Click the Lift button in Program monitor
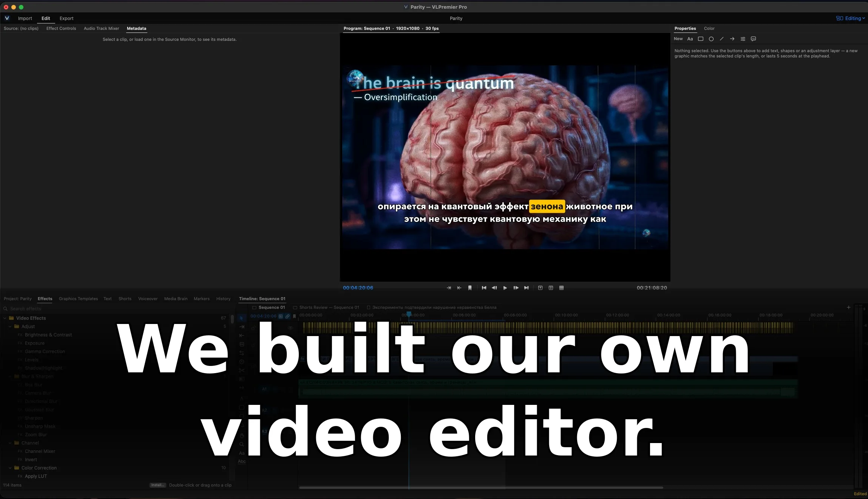 pyautogui.click(x=541, y=288)
